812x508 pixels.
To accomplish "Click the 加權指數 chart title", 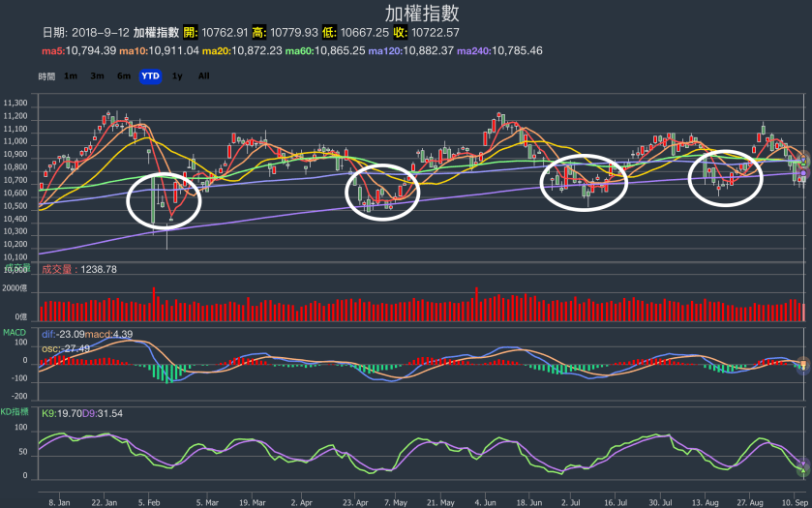I will click(x=422, y=14).
